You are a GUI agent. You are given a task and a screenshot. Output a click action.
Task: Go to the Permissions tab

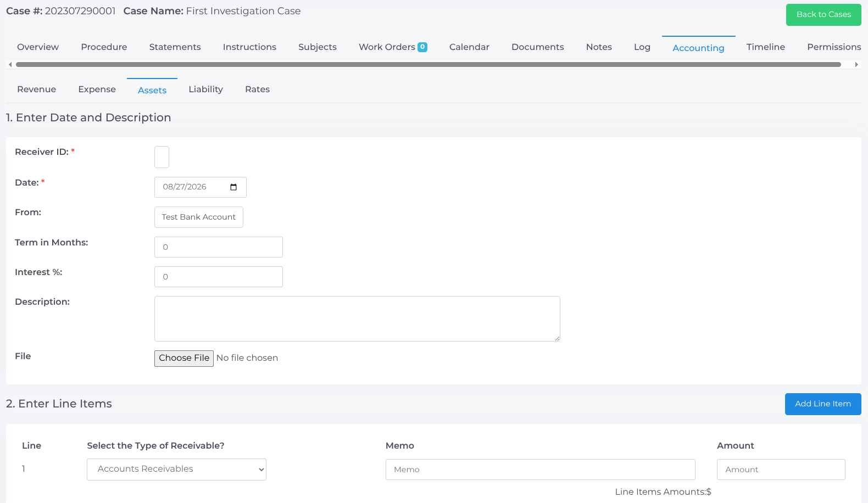[834, 47]
